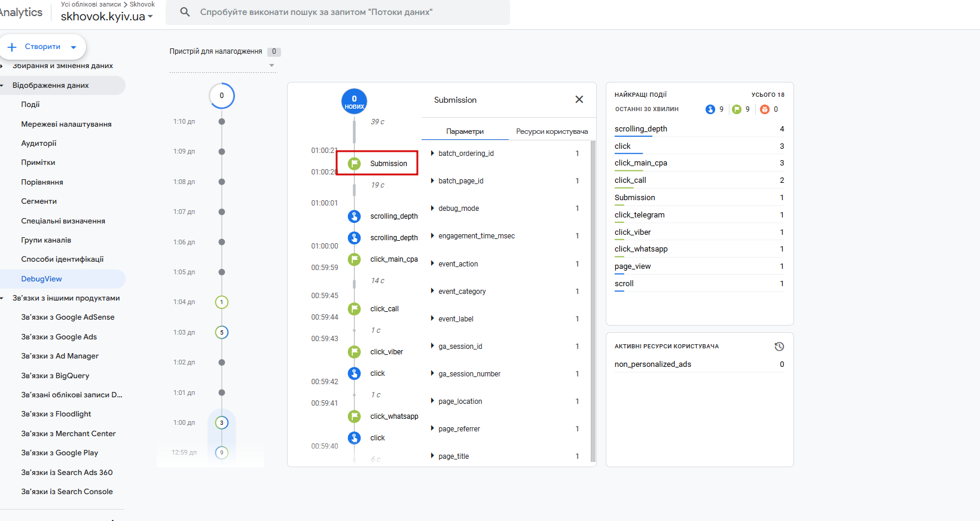The height and width of the screenshot is (521, 980).
Task: Open Події in the sidebar
Action: 30,105
